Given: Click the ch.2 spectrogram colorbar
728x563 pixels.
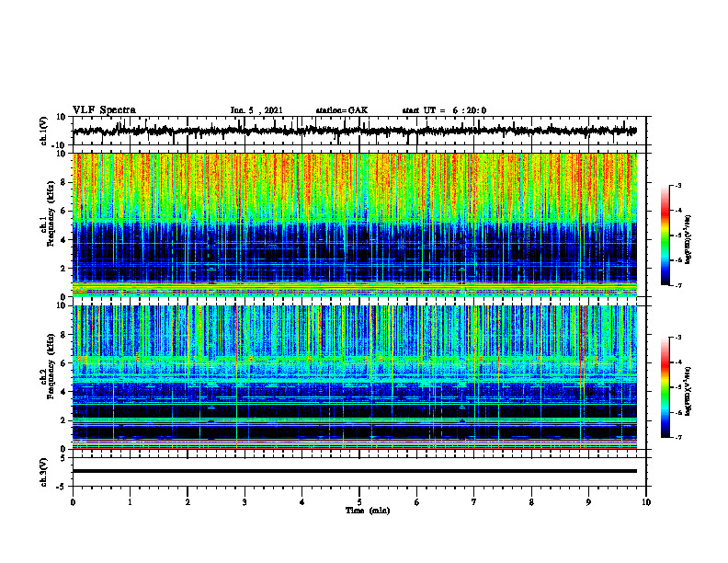Looking at the screenshot, I should 665,387.
